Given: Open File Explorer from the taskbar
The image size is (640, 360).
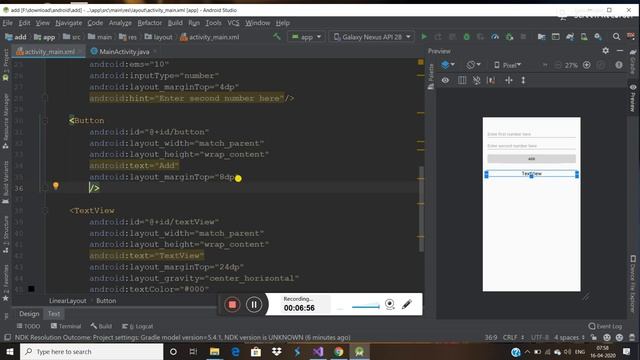Looking at the screenshot, I should tap(214, 351).
